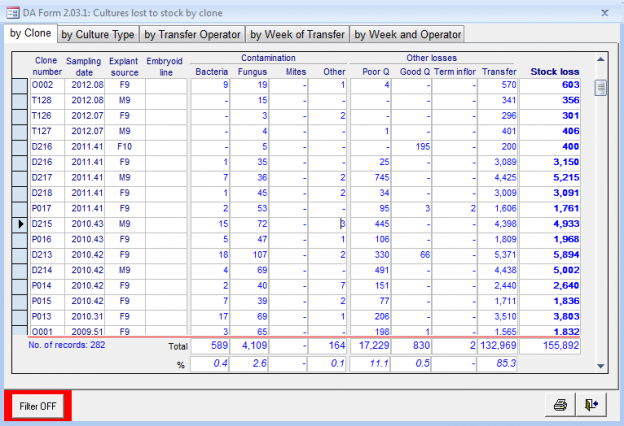Click the Good Q value 195

(x=416, y=146)
